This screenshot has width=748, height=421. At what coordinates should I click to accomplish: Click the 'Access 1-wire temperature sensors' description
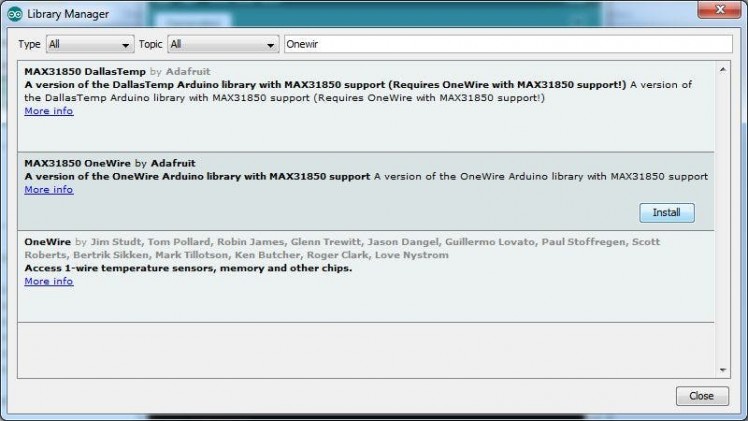pyautogui.click(x=188, y=268)
